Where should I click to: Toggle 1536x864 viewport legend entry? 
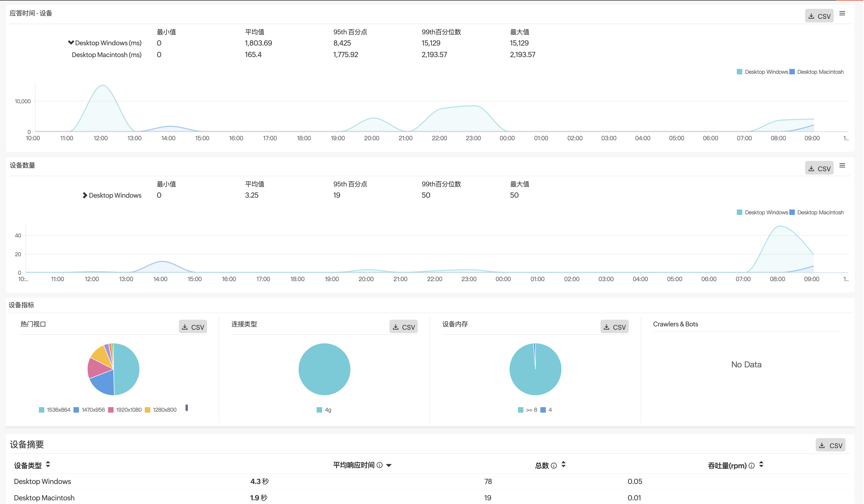(55, 410)
